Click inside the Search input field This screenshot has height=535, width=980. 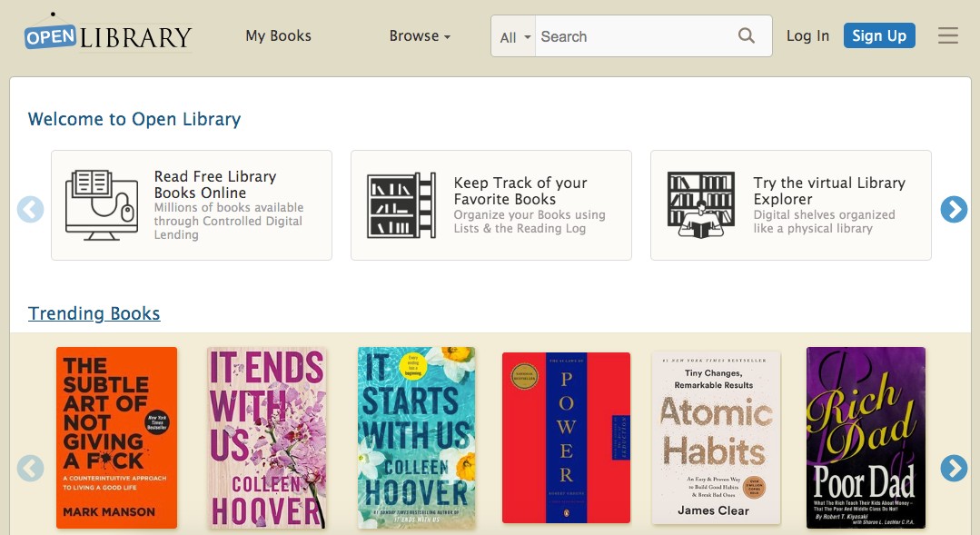[x=636, y=36]
